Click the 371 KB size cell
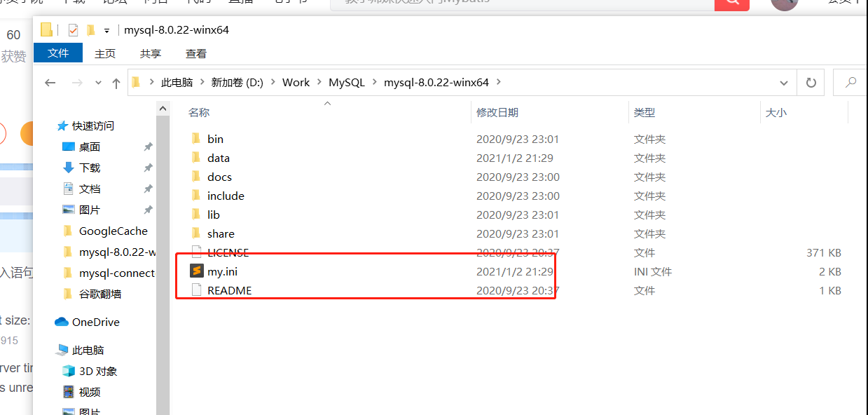868x415 pixels. click(824, 252)
